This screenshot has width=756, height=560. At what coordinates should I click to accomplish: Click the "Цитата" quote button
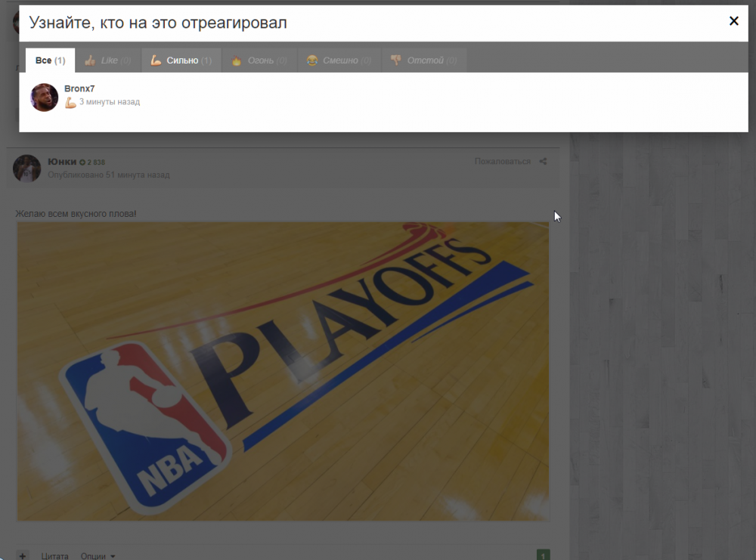55,555
